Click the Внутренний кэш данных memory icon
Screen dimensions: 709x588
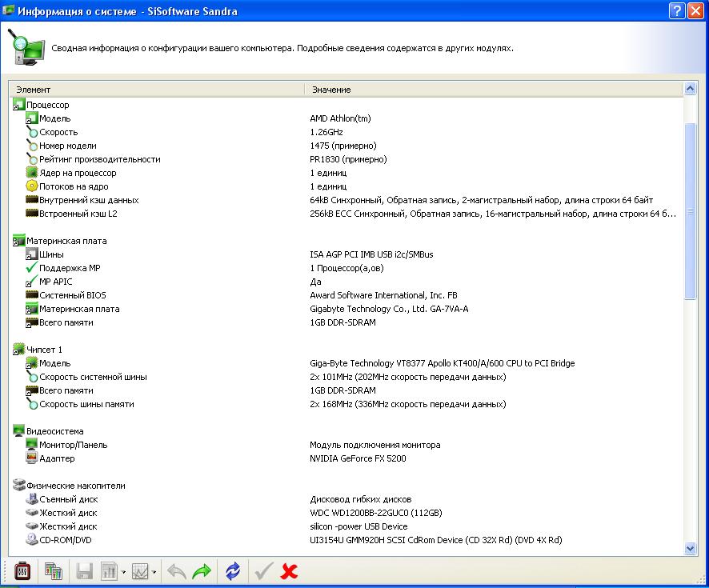(31, 200)
